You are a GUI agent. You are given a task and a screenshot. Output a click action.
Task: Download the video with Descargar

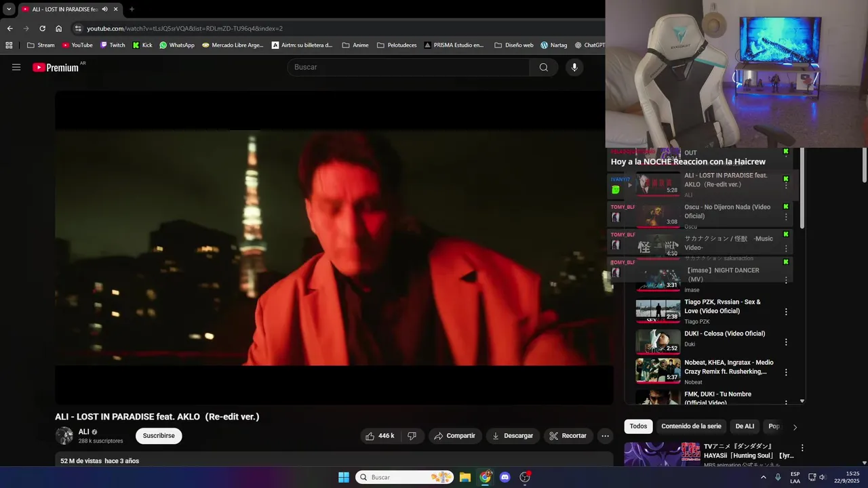click(x=513, y=436)
